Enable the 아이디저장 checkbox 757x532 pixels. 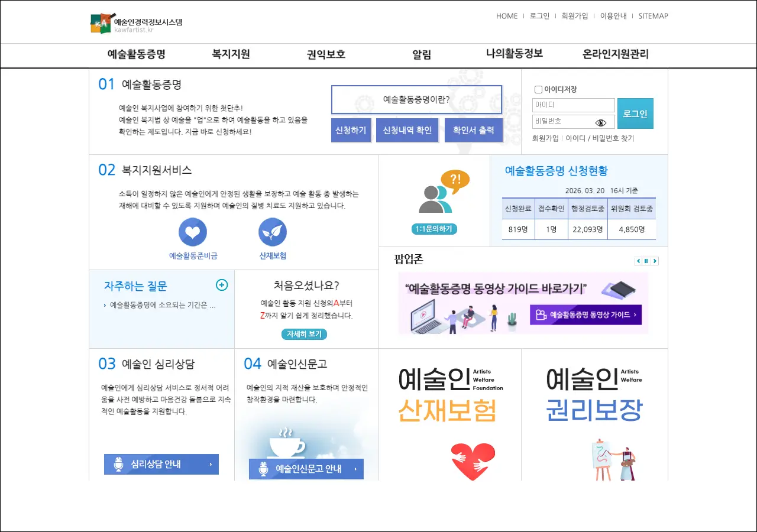[538, 89]
